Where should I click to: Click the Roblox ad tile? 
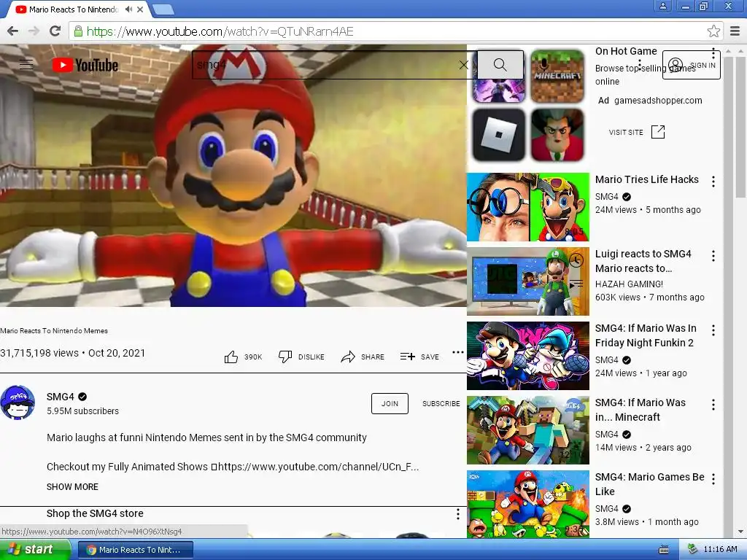(x=498, y=135)
